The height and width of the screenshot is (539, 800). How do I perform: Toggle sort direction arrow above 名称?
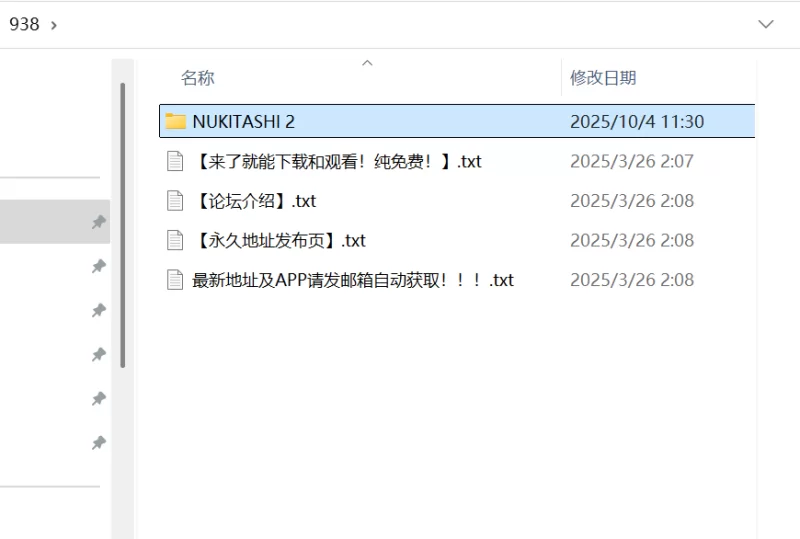coord(367,63)
